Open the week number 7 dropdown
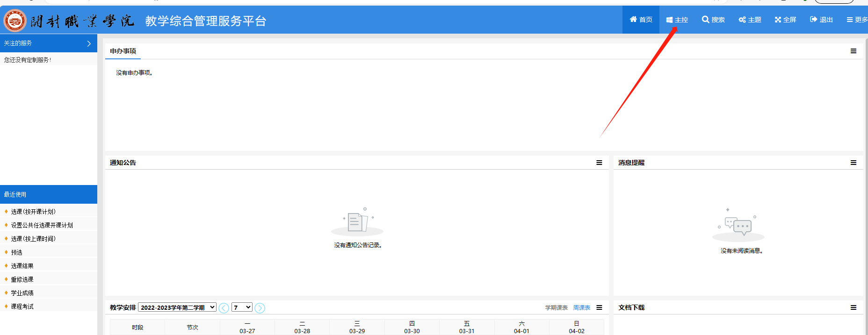Viewport: 868px width, 335px height. click(242, 307)
